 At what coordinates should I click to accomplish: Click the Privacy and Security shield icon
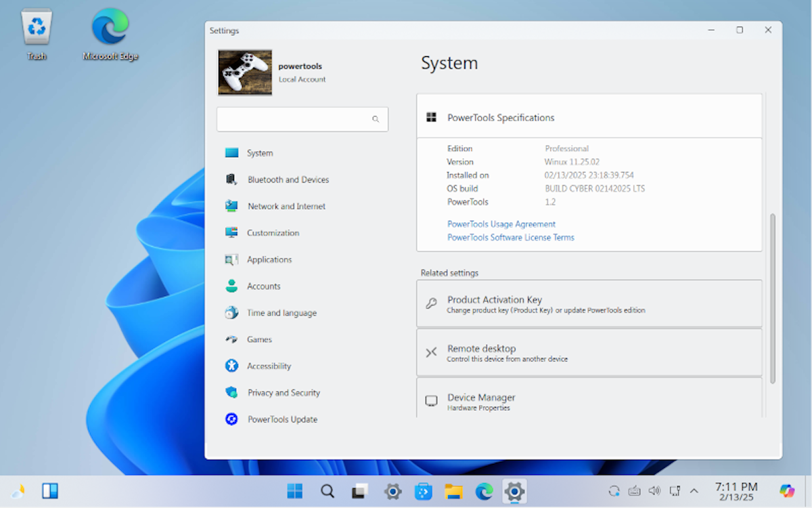(232, 393)
